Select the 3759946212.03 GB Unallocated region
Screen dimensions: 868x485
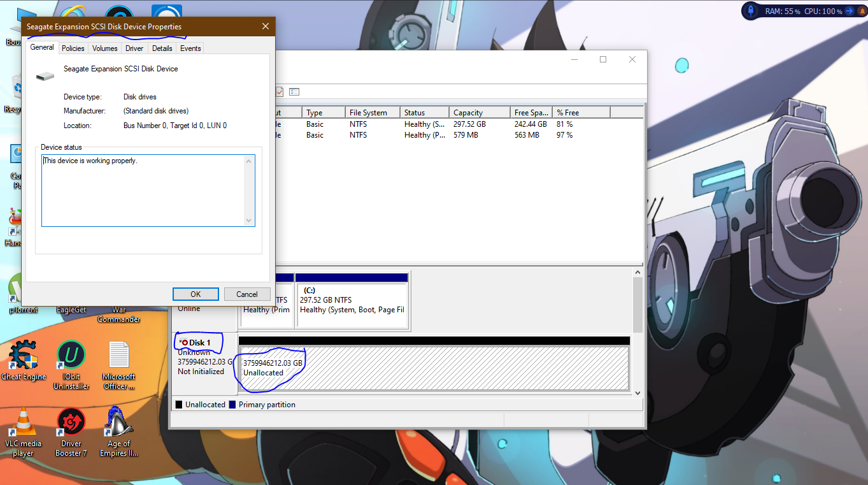(x=434, y=368)
